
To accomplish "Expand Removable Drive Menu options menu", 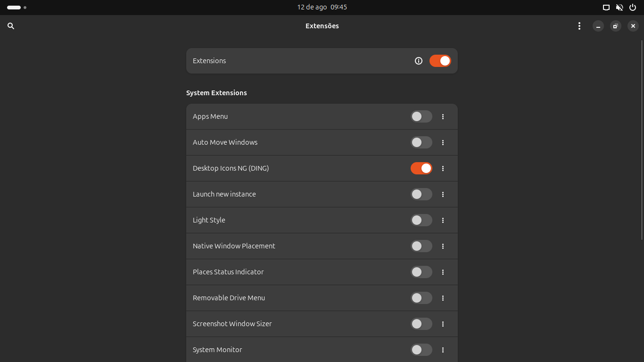I will tap(443, 298).
